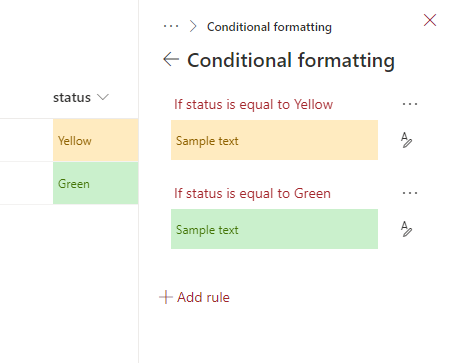
Task: Select the Yellow status cell
Action: (x=96, y=140)
